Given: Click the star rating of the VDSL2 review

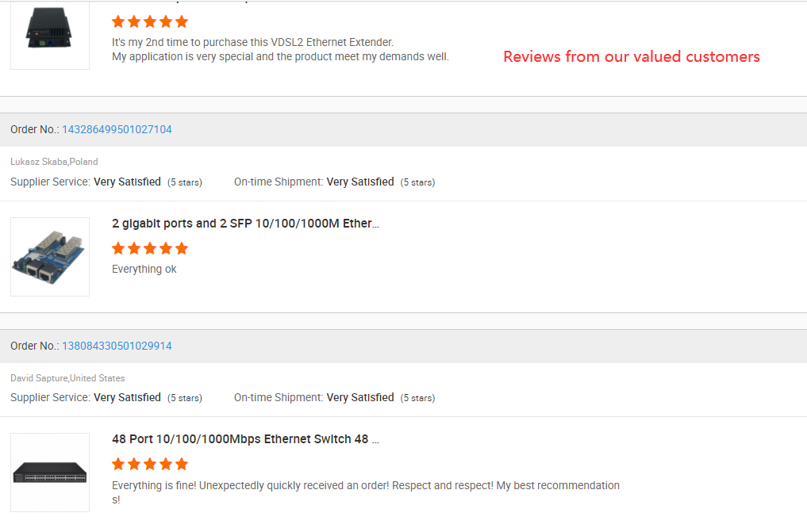Looking at the screenshot, I should 150,21.
